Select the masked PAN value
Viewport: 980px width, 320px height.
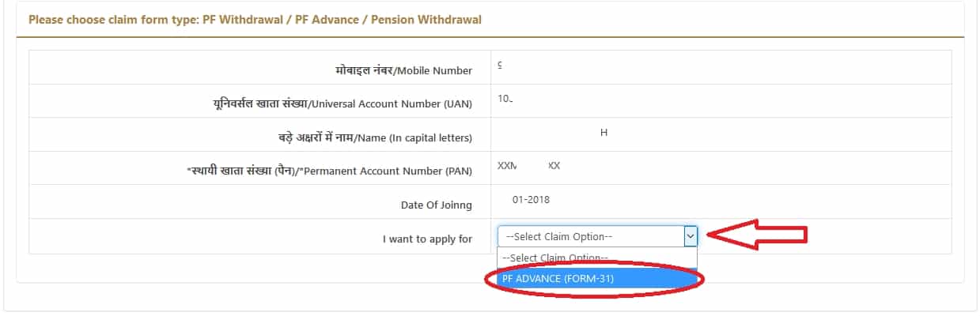pos(528,166)
